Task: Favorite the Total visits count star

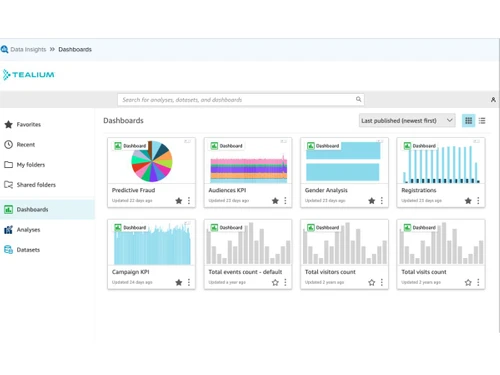Action: tap(468, 282)
